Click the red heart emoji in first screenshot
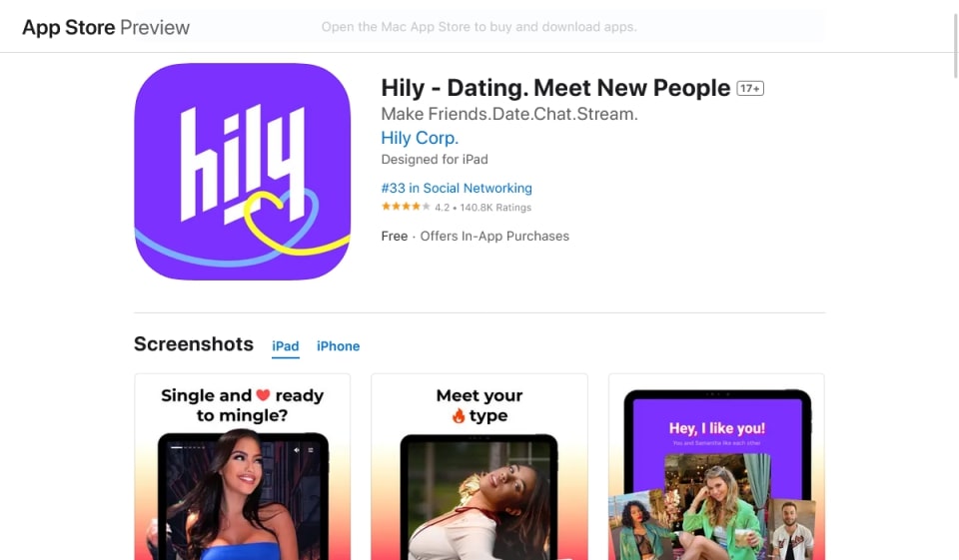Viewport: 959px width, 560px height. tap(263, 395)
